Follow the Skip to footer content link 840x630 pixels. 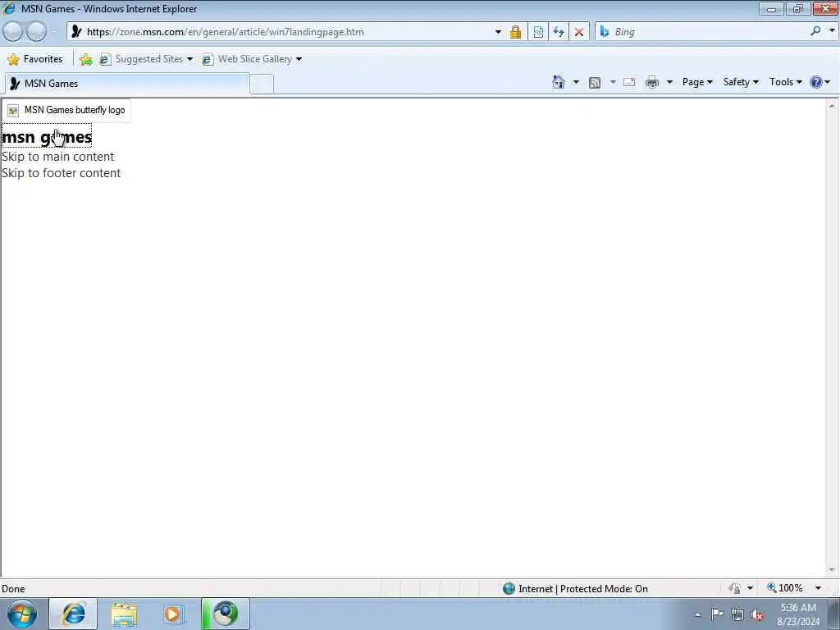point(61,173)
